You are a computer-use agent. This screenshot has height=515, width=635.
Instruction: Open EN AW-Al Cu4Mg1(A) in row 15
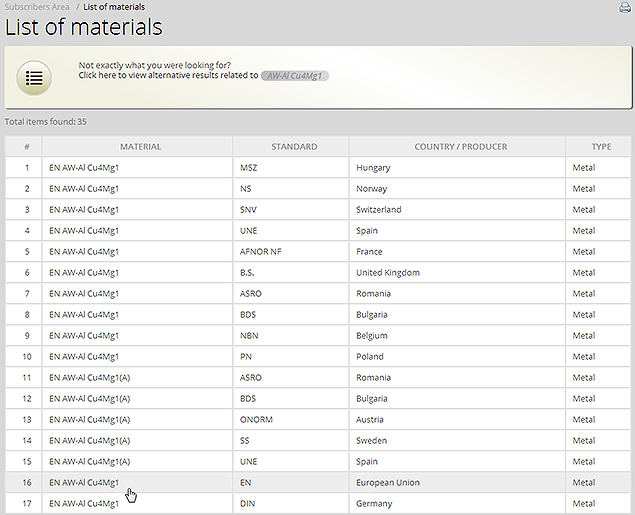(89, 462)
